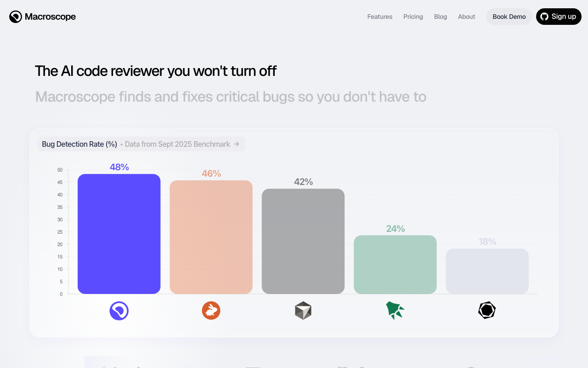Click the Macroscope logo in the header
The image size is (588, 368).
pos(16,17)
